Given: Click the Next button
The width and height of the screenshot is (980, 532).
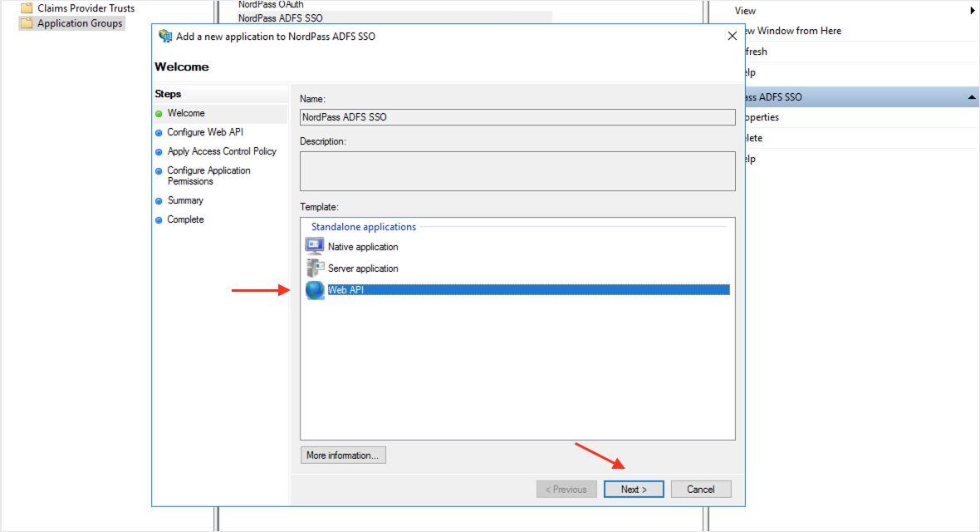Looking at the screenshot, I should tap(634, 490).
